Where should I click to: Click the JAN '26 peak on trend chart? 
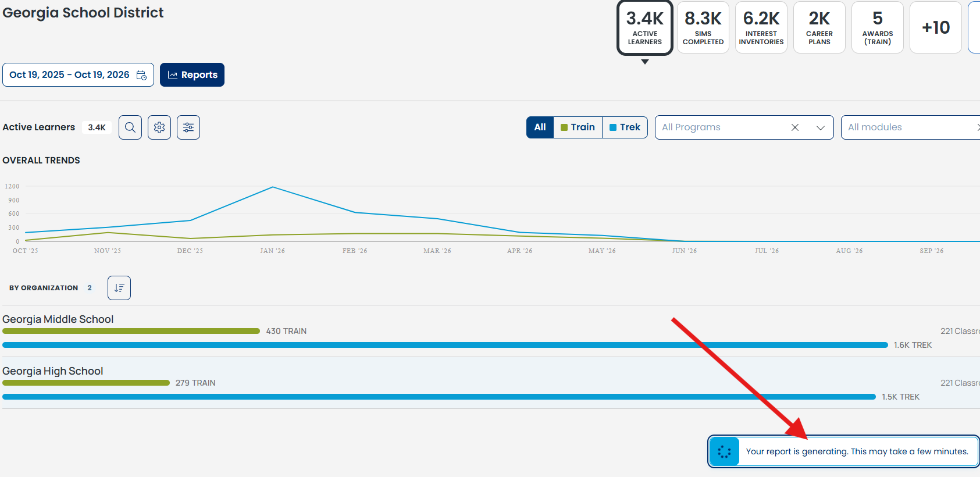(273, 187)
